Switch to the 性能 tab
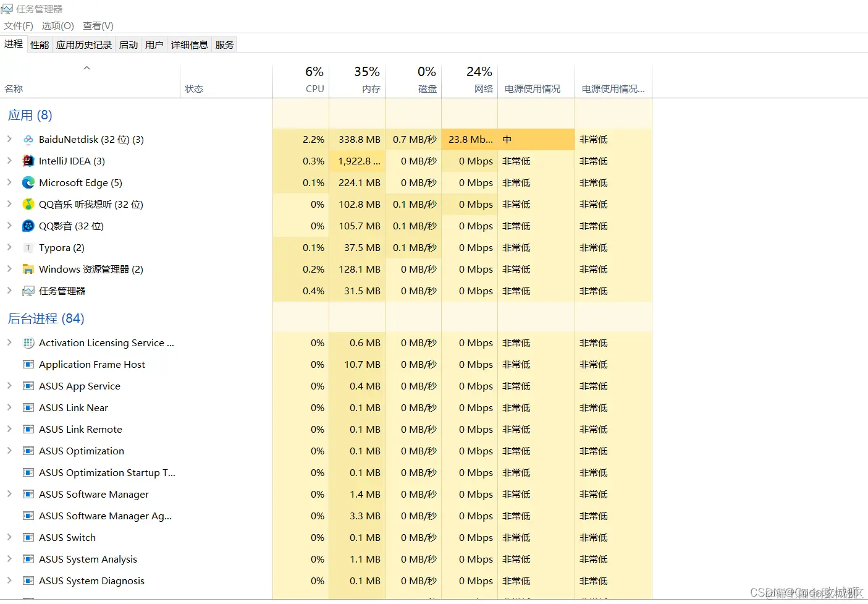 [40, 45]
